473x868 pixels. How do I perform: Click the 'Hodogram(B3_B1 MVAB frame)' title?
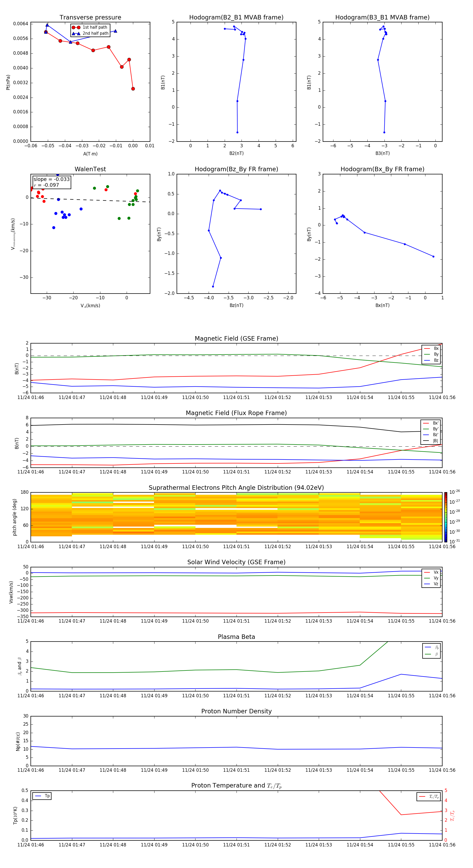click(x=382, y=18)
